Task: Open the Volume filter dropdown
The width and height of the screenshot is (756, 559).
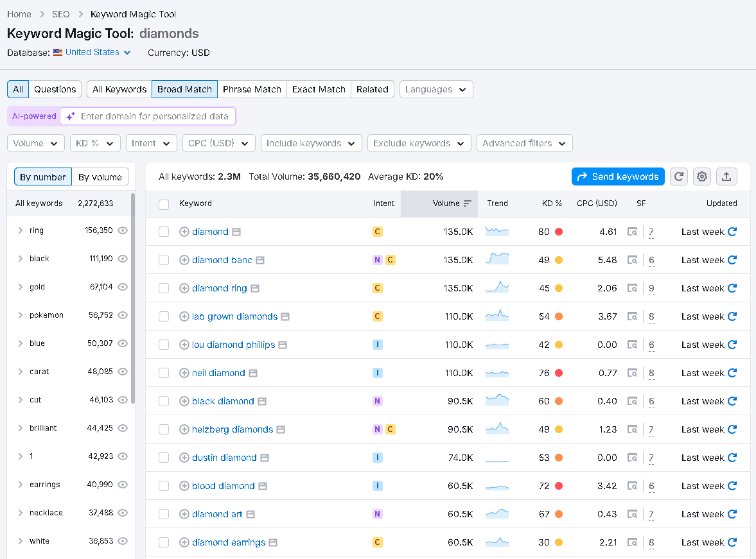Action: pos(36,143)
